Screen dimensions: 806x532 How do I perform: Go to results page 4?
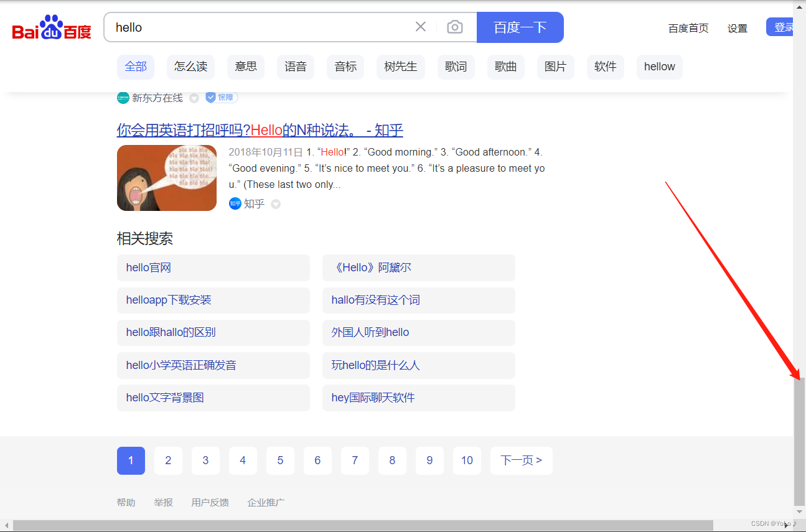tap(243, 460)
